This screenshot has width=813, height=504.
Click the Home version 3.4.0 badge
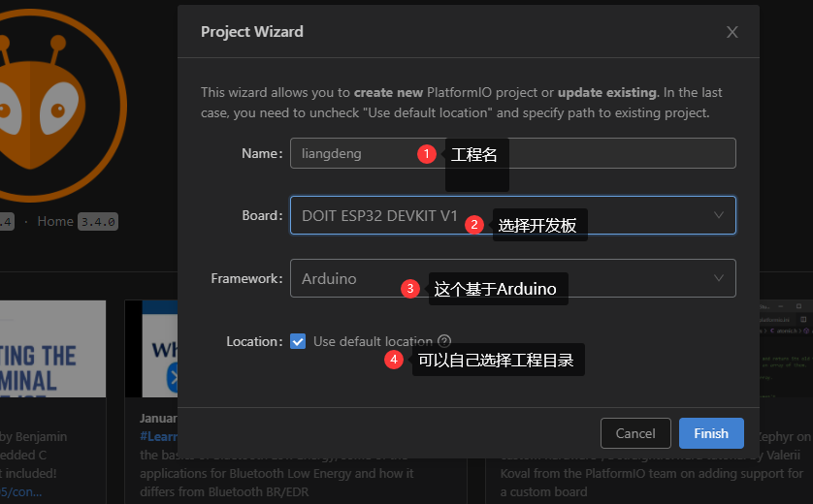[98, 222]
